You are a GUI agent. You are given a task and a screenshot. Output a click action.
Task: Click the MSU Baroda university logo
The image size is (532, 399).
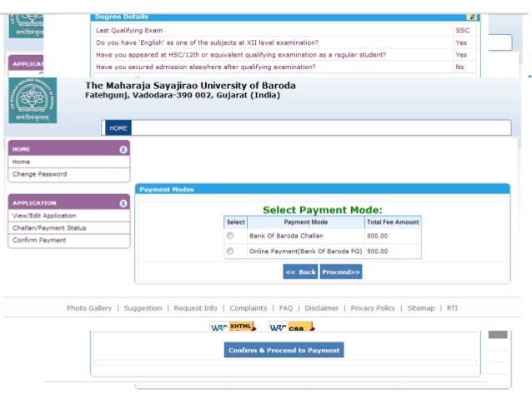click(x=33, y=100)
